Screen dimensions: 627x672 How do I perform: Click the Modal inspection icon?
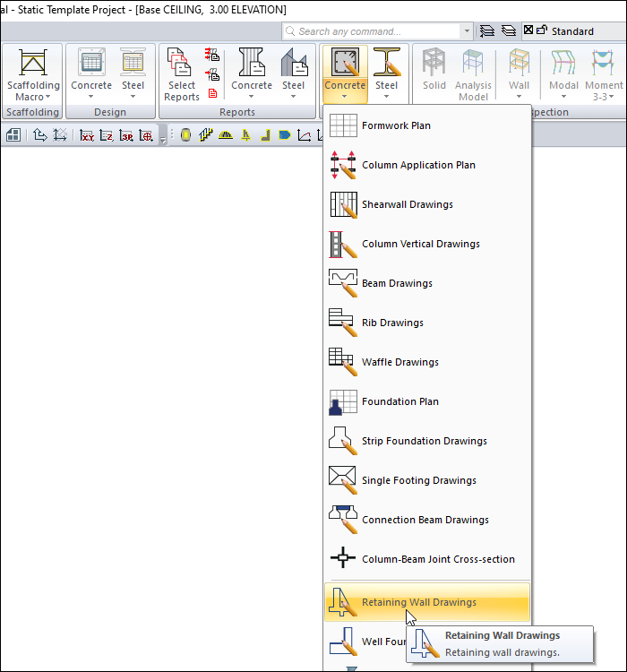point(563,62)
